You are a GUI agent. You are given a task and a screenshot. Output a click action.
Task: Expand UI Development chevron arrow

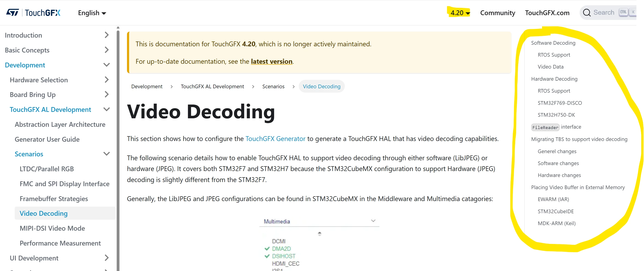coord(107,258)
